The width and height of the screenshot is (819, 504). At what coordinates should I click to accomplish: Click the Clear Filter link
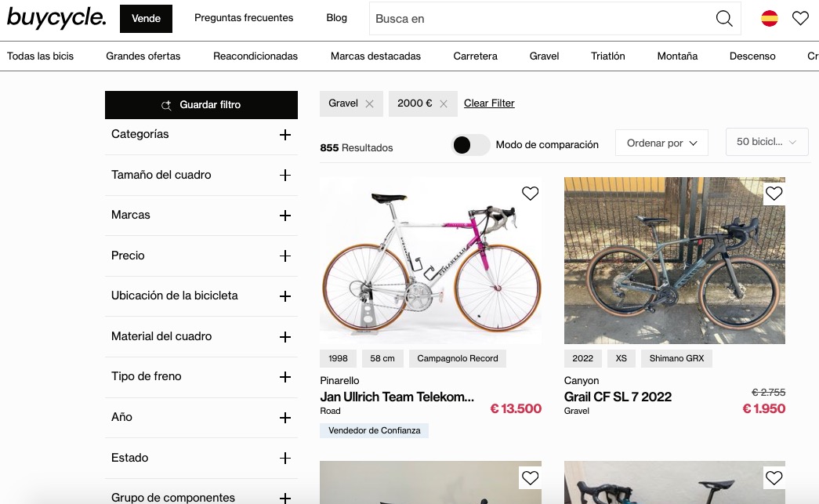tap(489, 103)
